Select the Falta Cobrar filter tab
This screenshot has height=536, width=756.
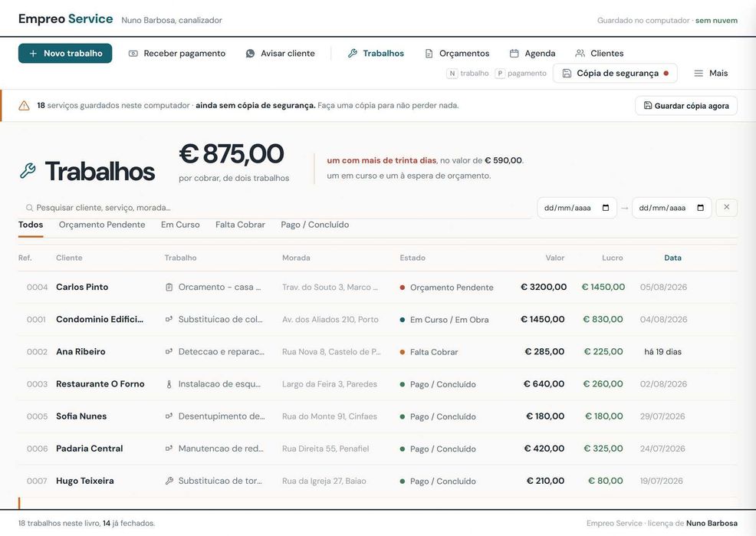240,225
